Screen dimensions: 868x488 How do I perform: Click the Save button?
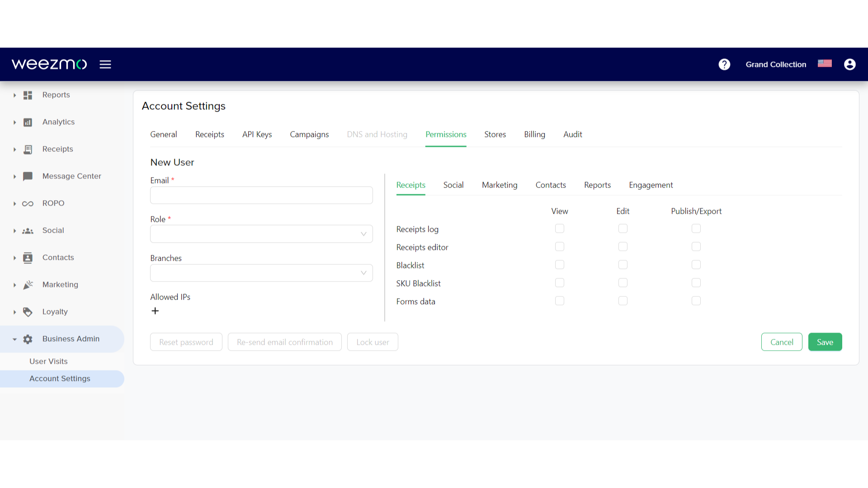(x=825, y=342)
